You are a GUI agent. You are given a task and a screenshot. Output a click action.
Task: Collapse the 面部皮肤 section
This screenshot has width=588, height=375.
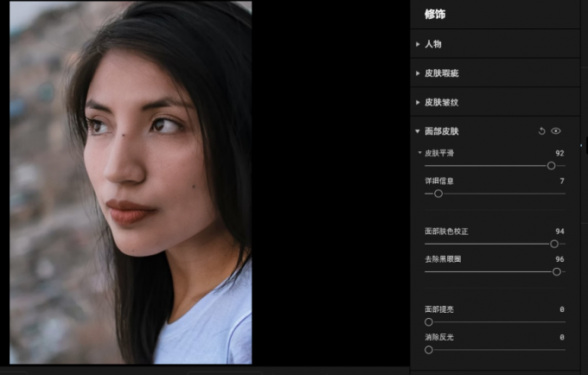click(418, 131)
